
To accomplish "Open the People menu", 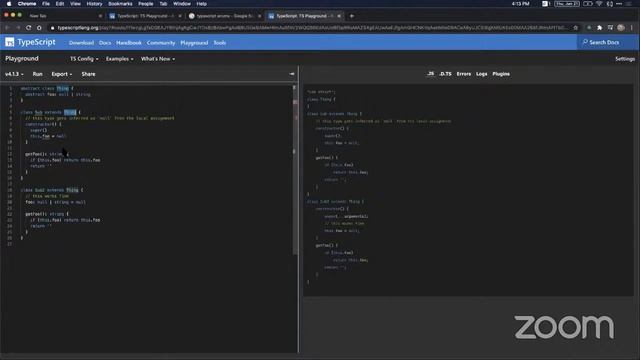I will 145,4.
